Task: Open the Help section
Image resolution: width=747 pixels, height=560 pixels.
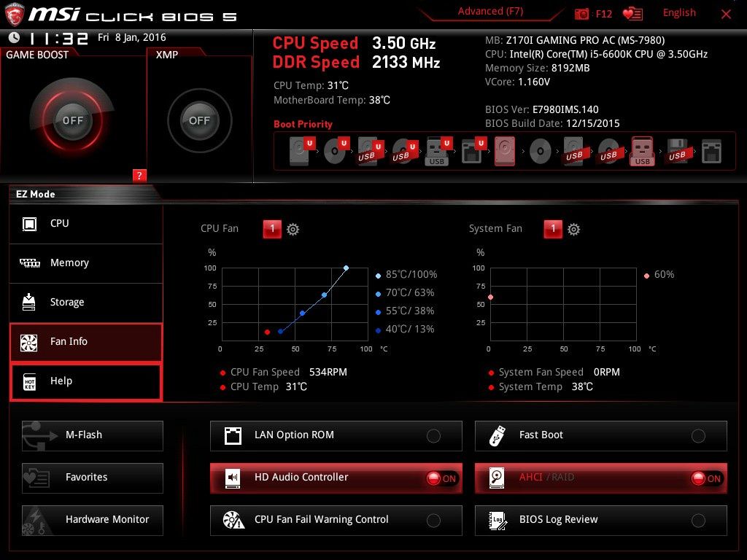Action: 86,381
